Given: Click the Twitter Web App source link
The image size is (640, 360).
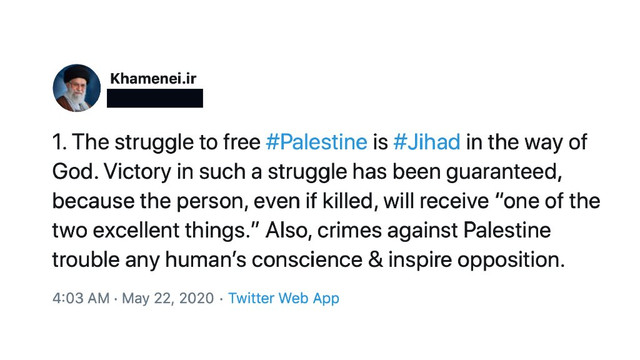Looking at the screenshot, I should (x=284, y=298).
